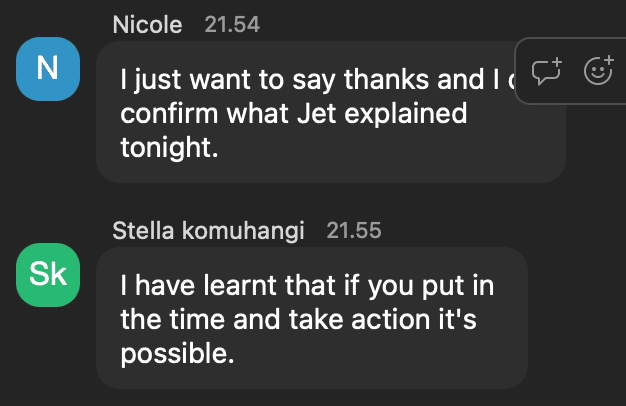Viewport: 626px width, 406px height.
Task: Click the 21.55 message timestamp
Action: (x=354, y=231)
